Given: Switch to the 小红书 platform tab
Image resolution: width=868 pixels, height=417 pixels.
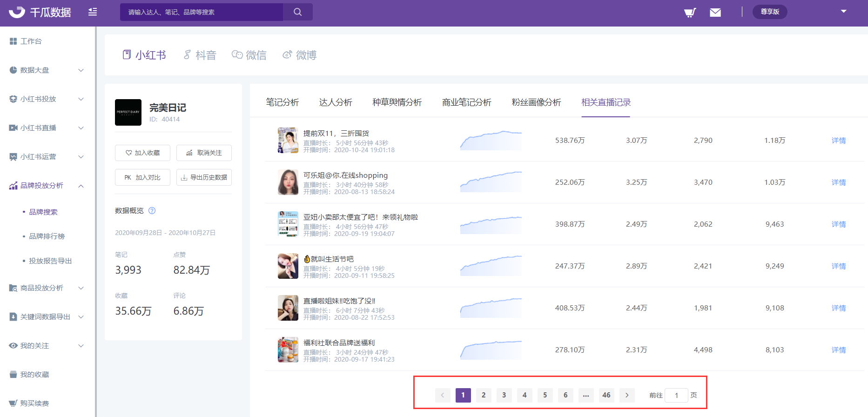Looking at the screenshot, I should [144, 55].
